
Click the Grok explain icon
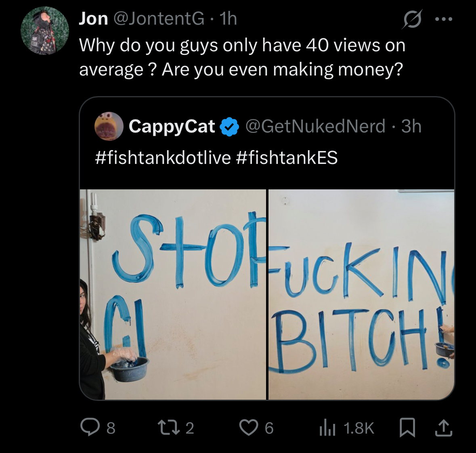pyautogui.click(x=412, y=19)
